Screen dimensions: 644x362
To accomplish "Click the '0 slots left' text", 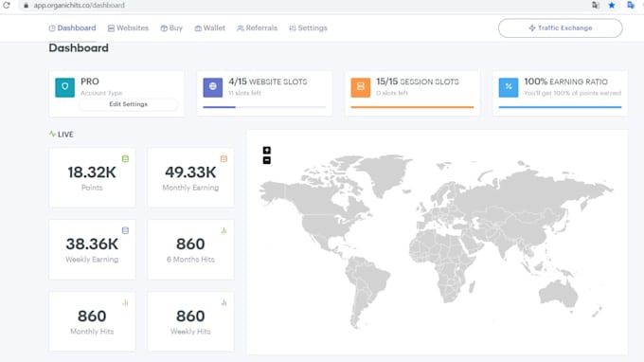I will pyautogui.click(x=392, y=93).
